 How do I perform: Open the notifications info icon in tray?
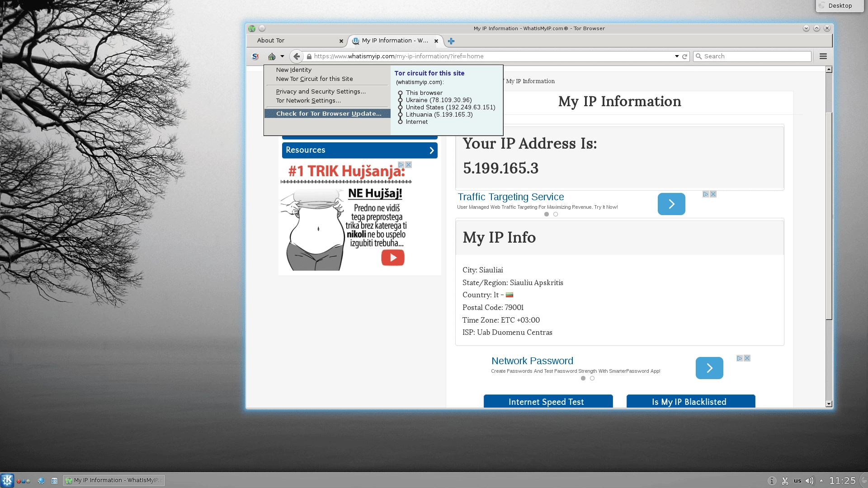click(772, 481)
